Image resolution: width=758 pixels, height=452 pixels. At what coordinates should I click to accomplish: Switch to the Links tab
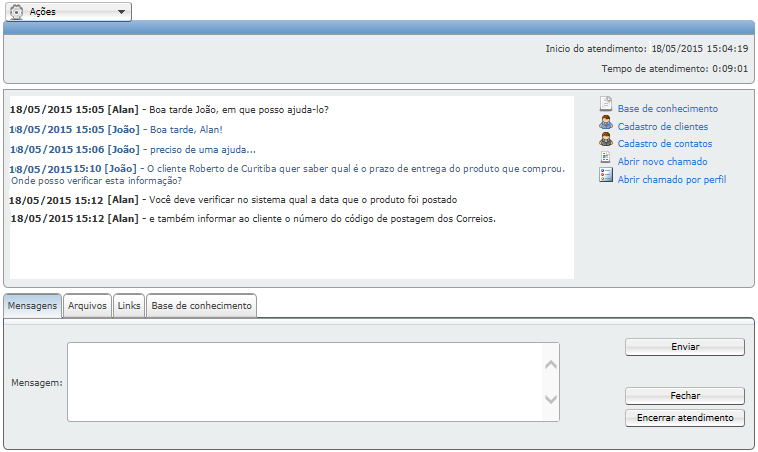[x=129, y=306]
